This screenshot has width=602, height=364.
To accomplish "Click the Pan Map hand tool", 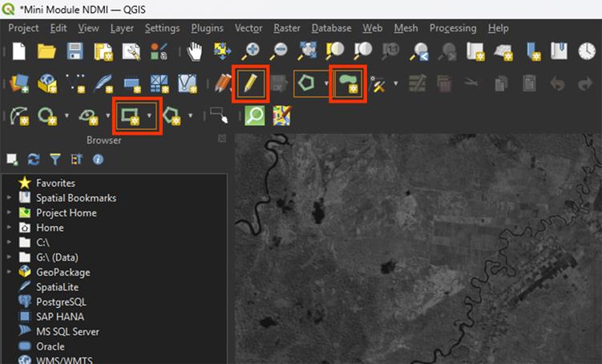I will pos(194,51).
